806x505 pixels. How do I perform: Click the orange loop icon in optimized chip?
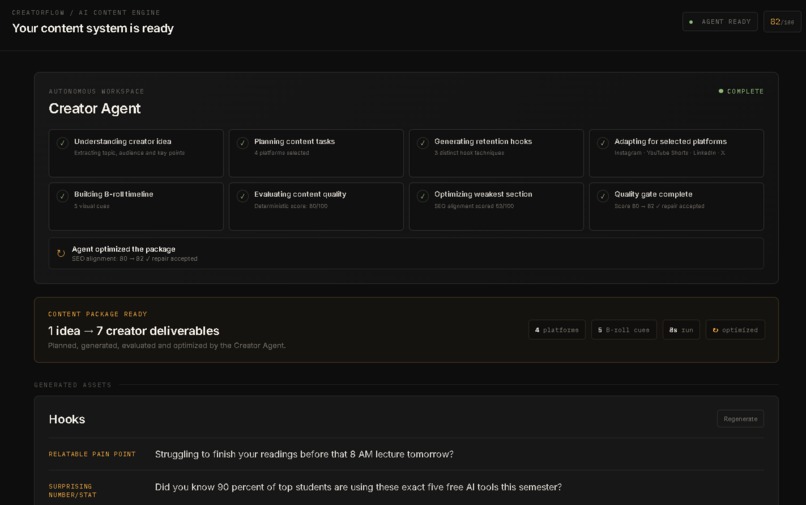(715, 330)
